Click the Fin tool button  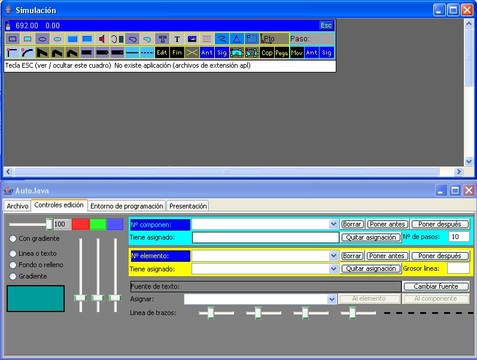[177, 52]
